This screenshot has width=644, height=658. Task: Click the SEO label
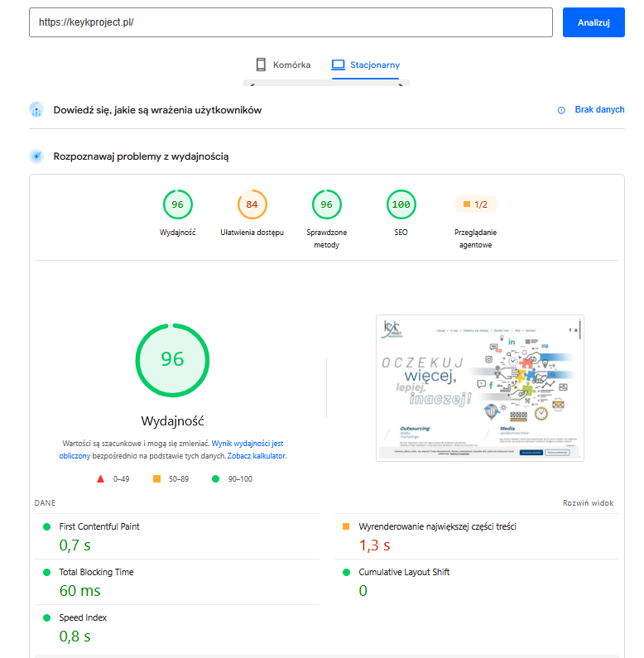(x=401, y=232)
